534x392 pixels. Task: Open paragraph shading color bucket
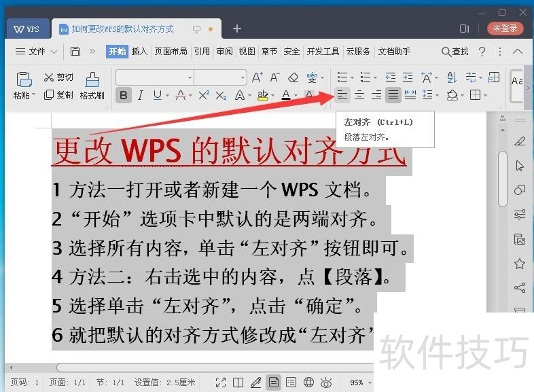[x=452, y=94]
